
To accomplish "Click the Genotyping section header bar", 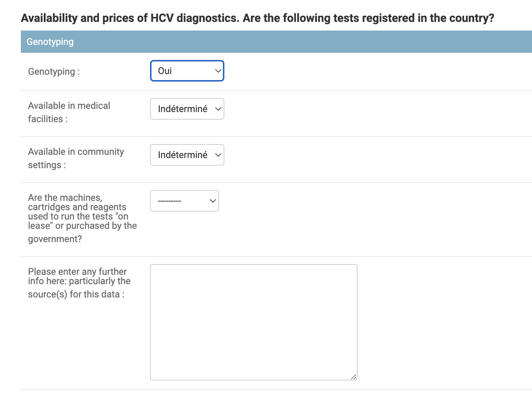I will [x=276, y=42].
